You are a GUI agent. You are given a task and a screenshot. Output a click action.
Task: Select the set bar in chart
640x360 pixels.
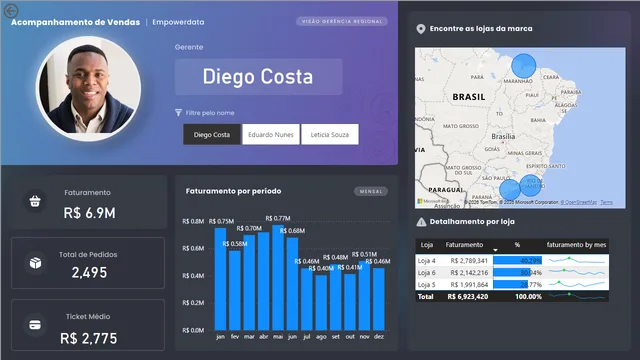(336, 297)
